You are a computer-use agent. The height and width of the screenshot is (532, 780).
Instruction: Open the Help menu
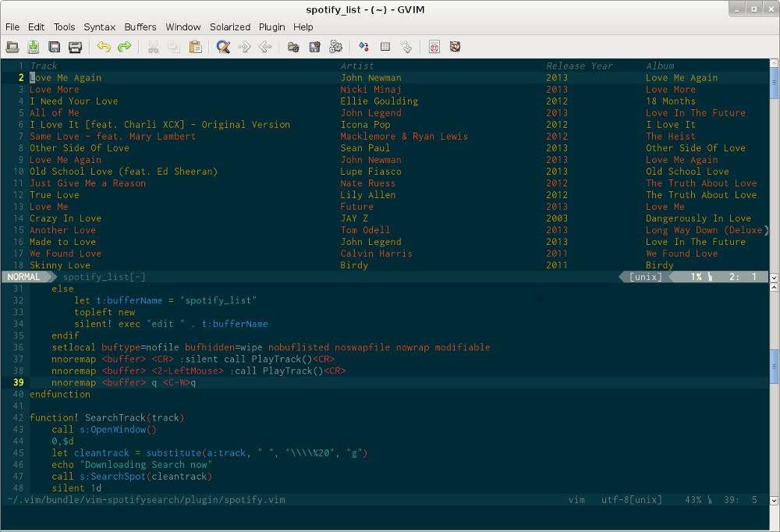[x=303, y=27]
